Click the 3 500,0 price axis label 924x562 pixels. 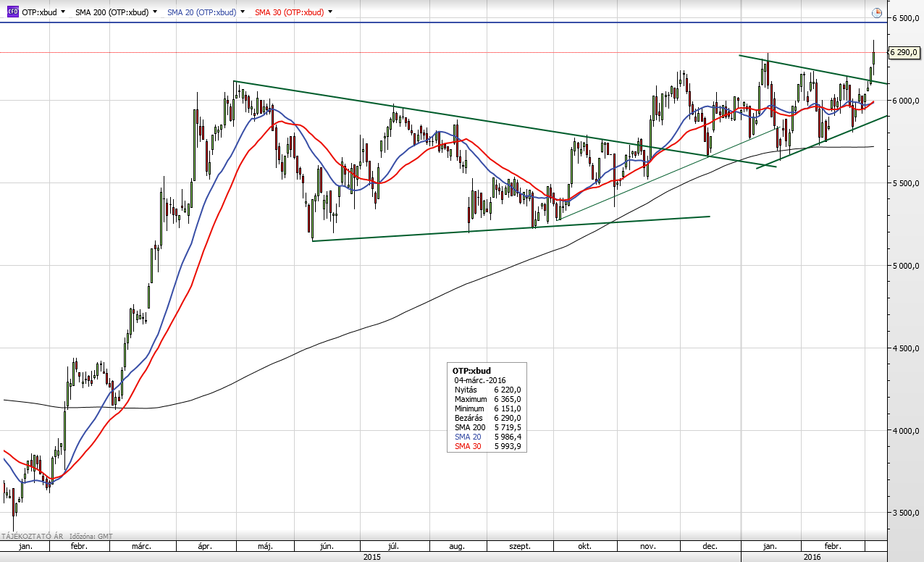point(905,513)
